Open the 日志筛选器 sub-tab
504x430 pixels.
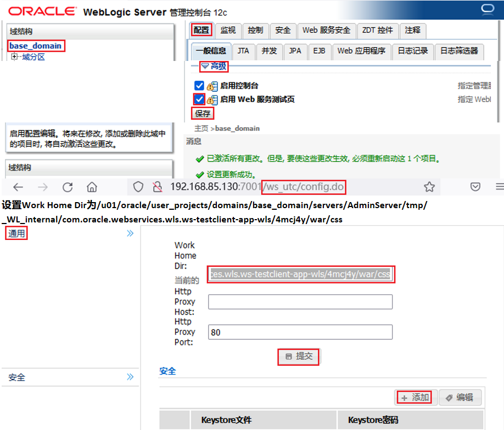tap(460, 51)
